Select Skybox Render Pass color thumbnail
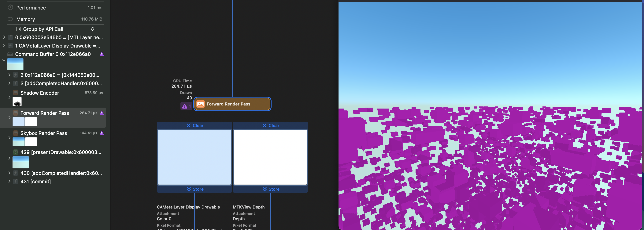The width and height of the screenshot is (644, 230). 18,142
